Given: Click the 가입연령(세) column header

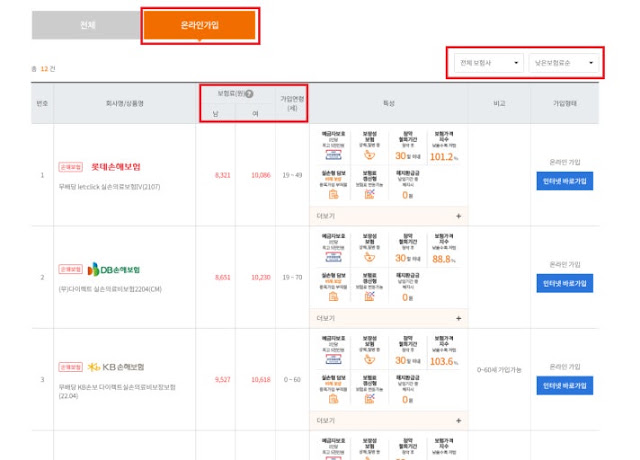Looking at the screenshot, I should pos(292,104).
